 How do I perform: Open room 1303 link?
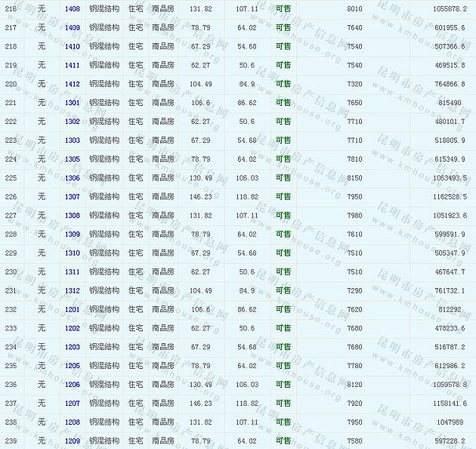coord(72,141)
